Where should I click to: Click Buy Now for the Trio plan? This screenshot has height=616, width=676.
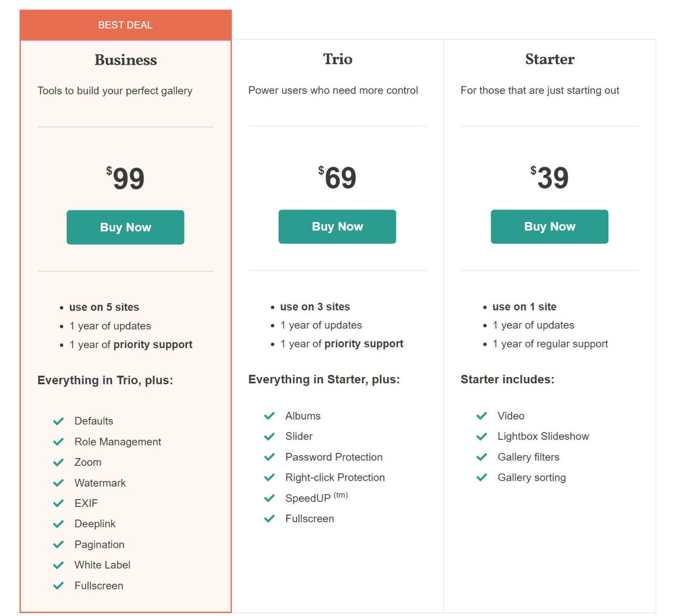pos(337,227)
